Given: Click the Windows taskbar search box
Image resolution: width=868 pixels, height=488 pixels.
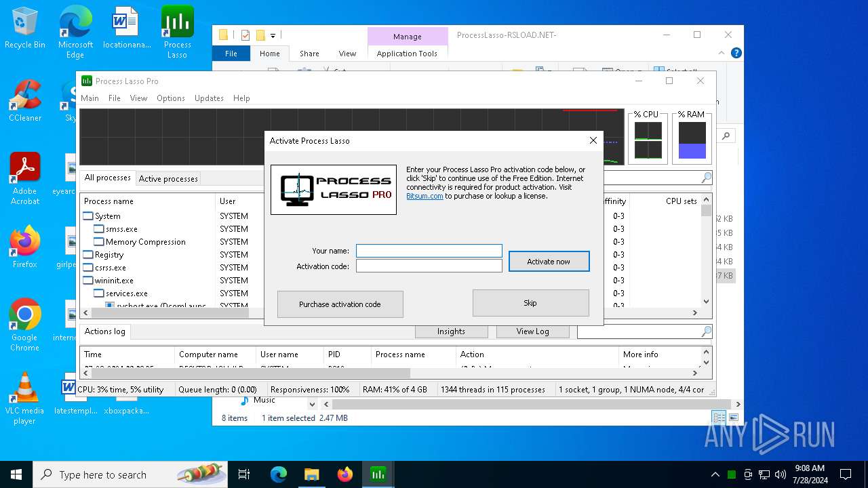Looking at the screenshot, I should pyautogui.click(x=130, y=474).
